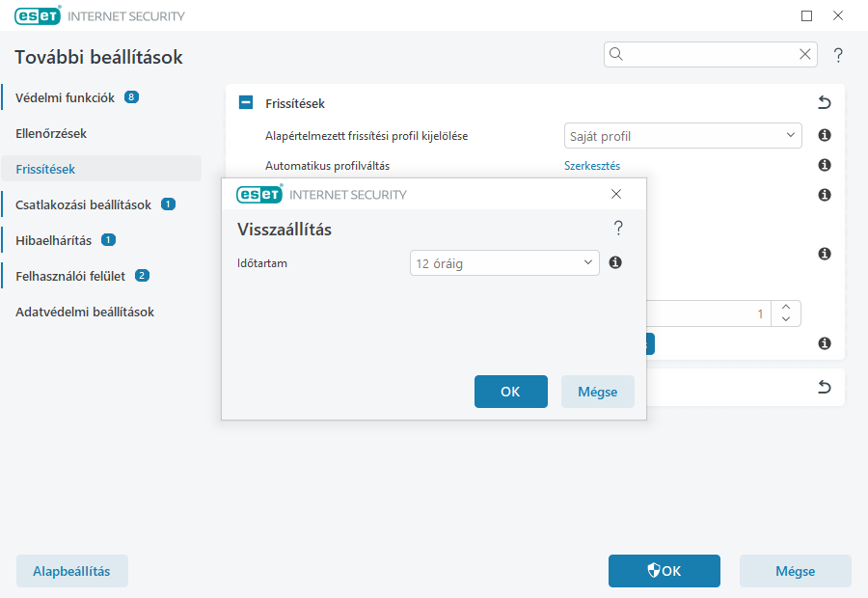Click ESET logo in main title bar
This screenshot has width=868, height=598.
pos(38,15)
